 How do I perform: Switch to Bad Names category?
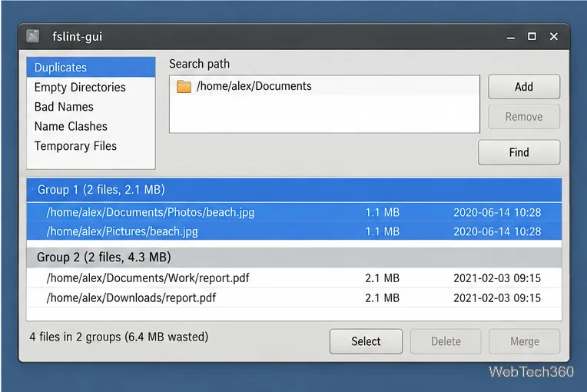91,107
